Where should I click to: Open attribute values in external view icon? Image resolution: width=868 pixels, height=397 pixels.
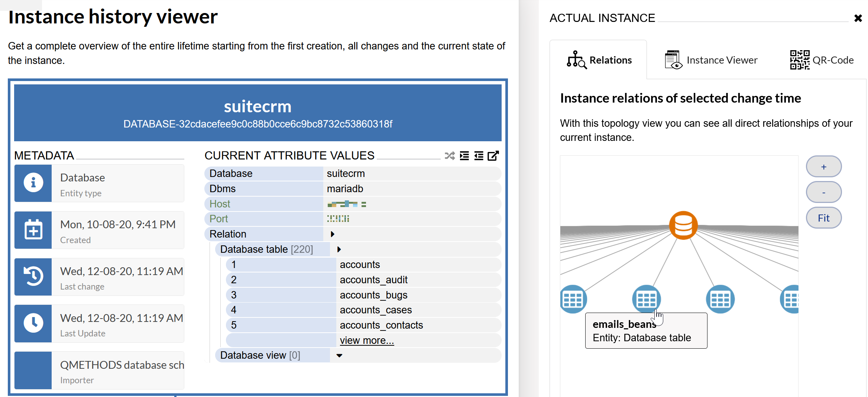[x=493, y=156]
